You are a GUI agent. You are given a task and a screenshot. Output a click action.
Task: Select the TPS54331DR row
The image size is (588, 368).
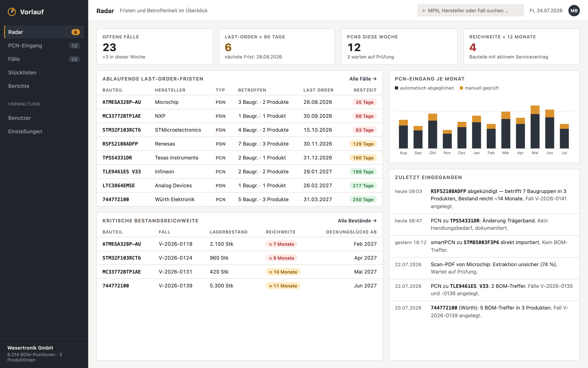click(x=239, y=158)
